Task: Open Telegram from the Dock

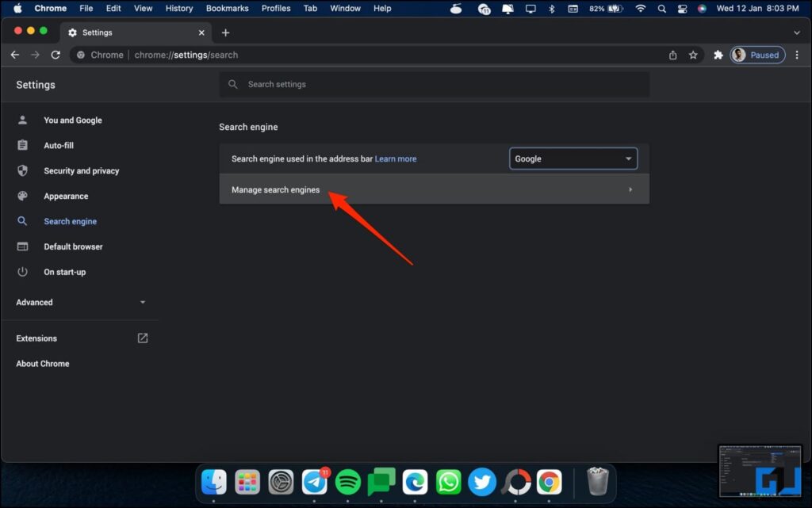Action: 315,482
